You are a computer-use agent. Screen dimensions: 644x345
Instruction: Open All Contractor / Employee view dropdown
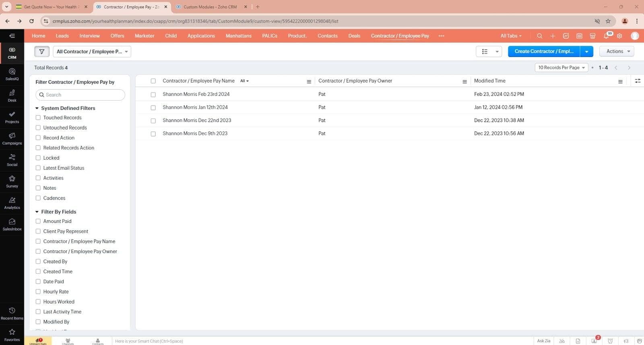[92, 51]
